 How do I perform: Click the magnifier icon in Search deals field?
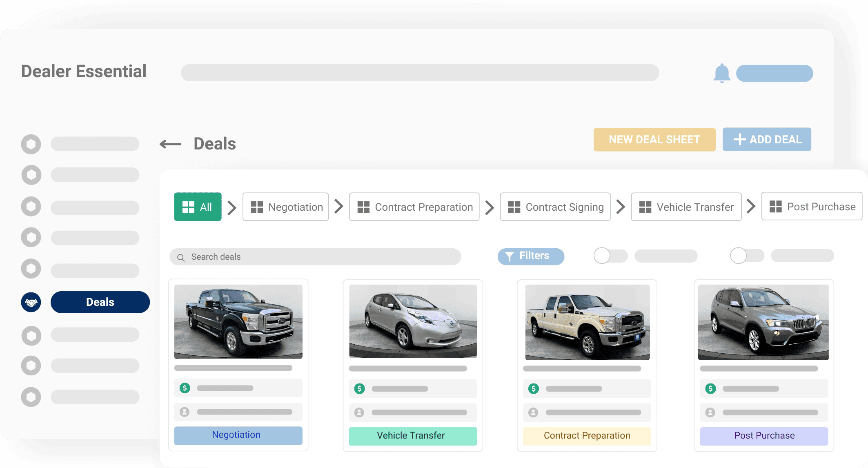coord(181,257)
